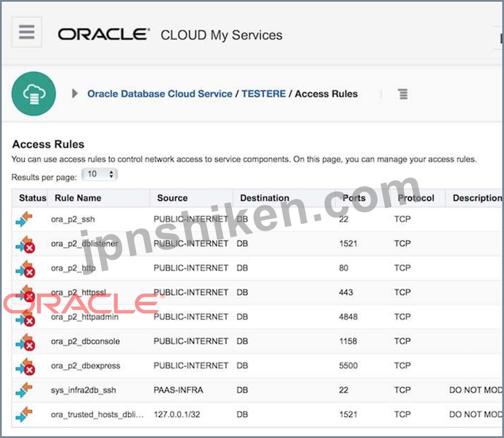
Task: Select rule name ora_p2_dblistener
Action: 84,244
